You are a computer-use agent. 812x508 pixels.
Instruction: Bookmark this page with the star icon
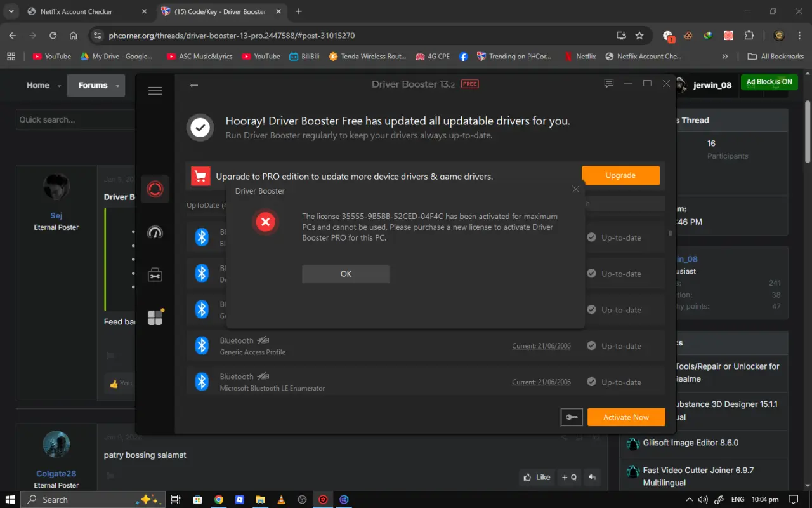click(x=639, y=36)
